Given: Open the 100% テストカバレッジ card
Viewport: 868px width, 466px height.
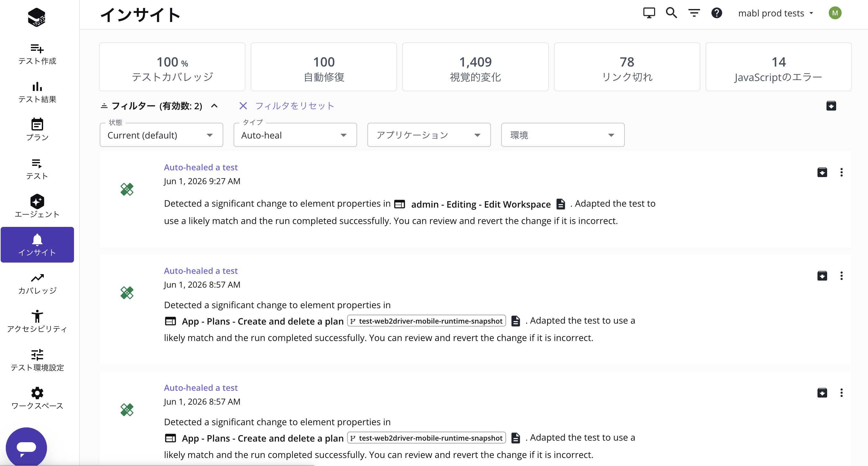Looking at the screenshot, I should (x=172, y=67).
